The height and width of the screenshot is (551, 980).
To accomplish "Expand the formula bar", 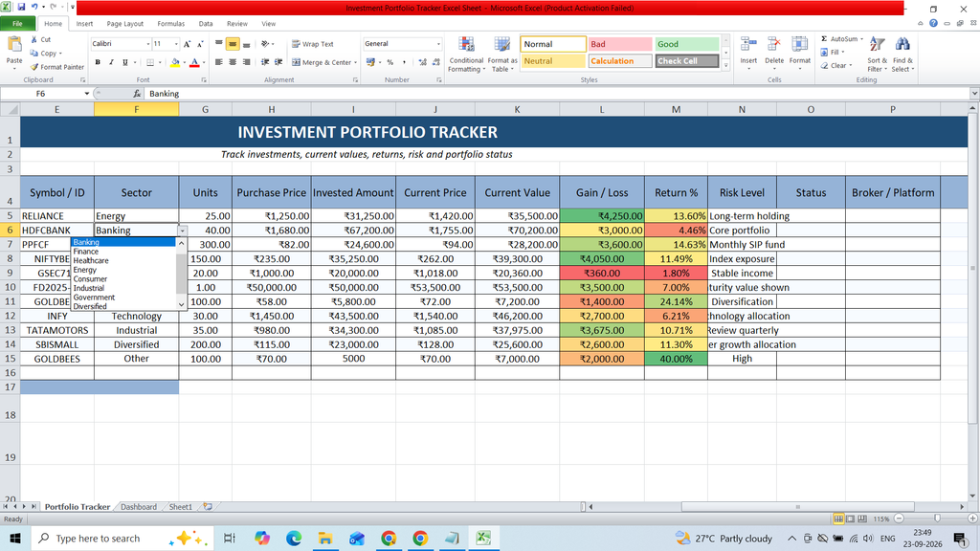I will (974, 94).
